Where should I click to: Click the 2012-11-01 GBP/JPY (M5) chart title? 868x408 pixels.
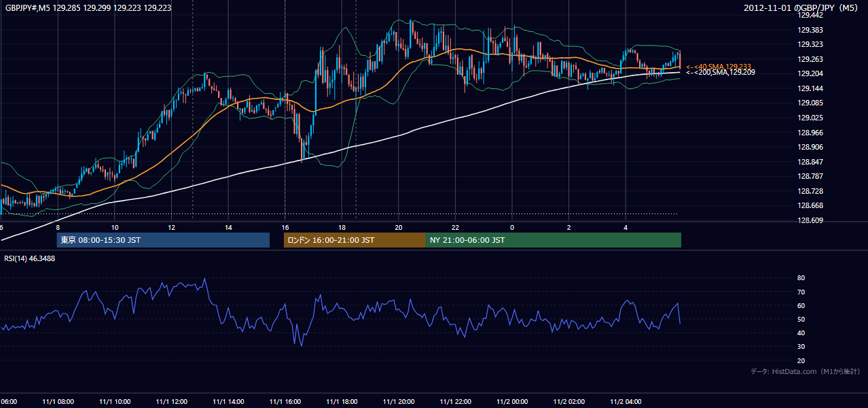(x=802, y=8)
